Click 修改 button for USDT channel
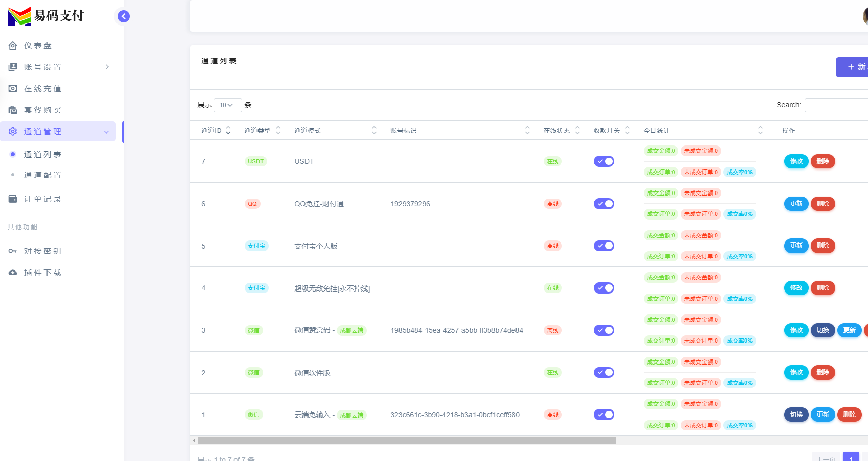 tap(796, 161)
